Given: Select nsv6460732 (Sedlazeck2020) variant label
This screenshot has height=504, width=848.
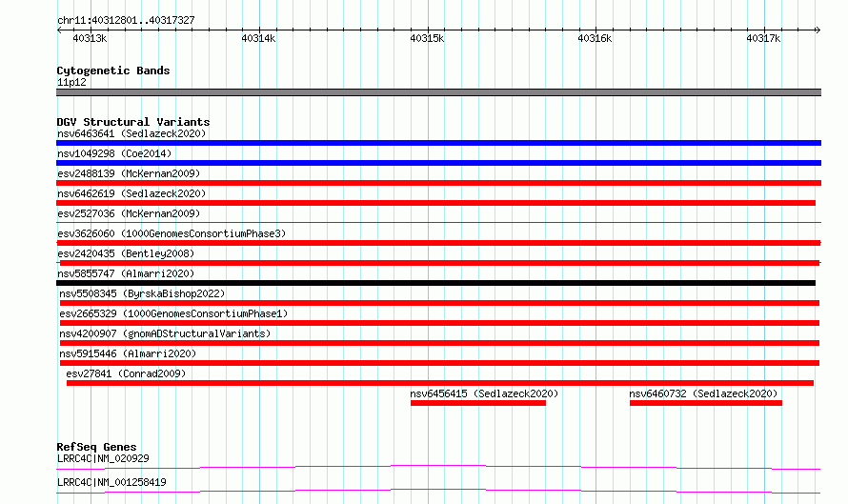Looking at the screenshot, I should (x=703, y=393).
